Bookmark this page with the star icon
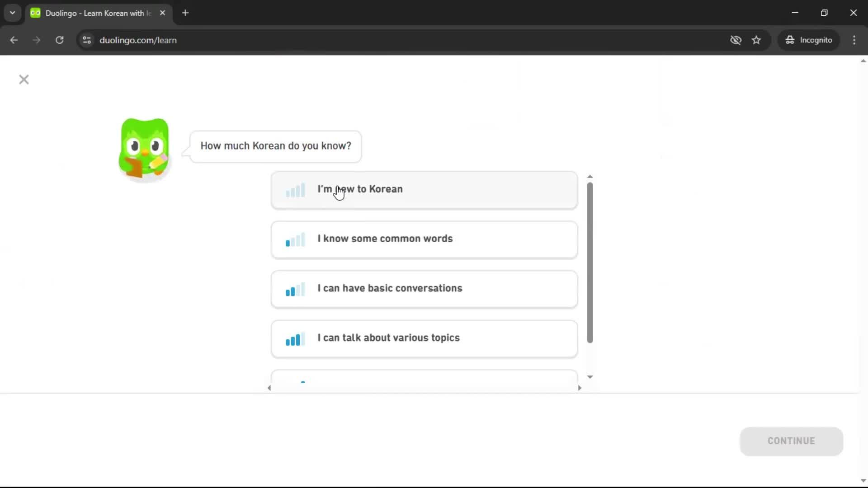The width and height of the screenshot is (868, 488). tap(756, 40)
